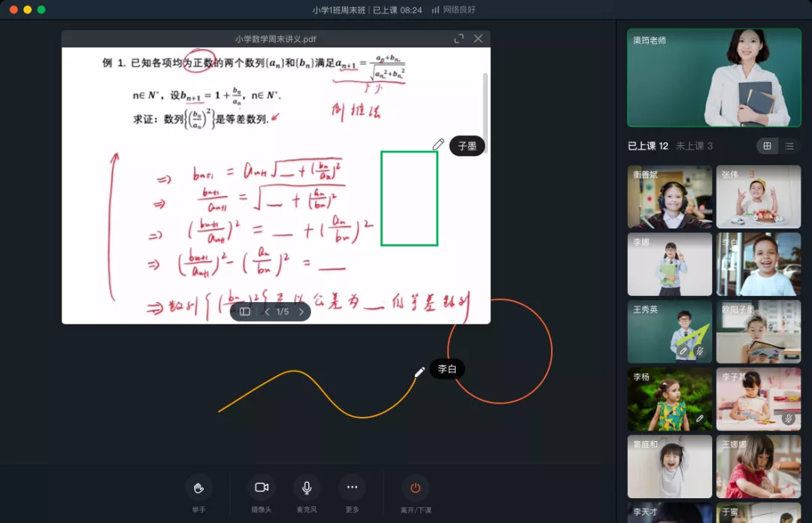Toggle the 麦克风 microphone button
The width and height of the screenshot is (812, 523).
[x=307, y=488]
